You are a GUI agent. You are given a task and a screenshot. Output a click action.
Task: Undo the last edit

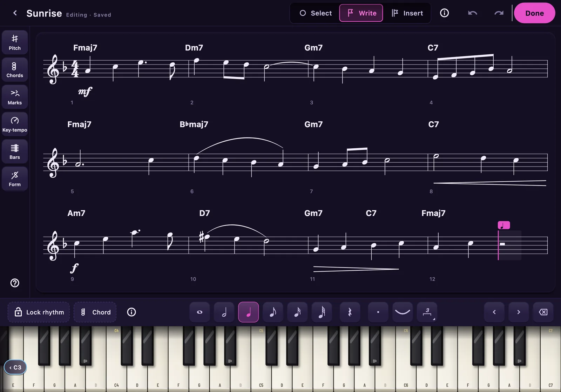472,13
